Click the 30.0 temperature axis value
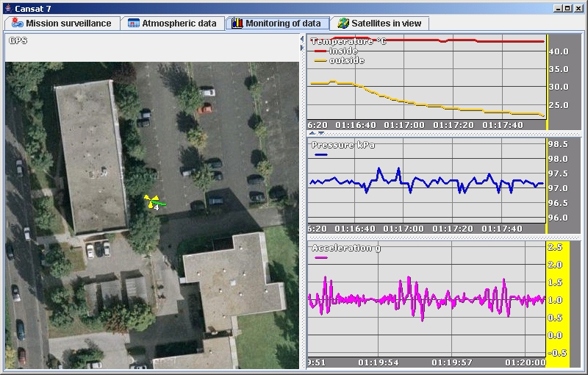588x375 pixels. [x=559, y=87]
